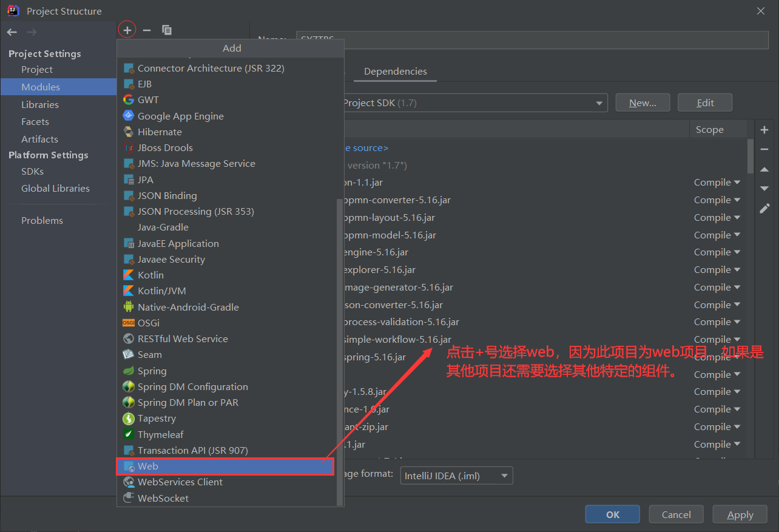This screenshot has width=779, height=532.
Task: Click the WebServices Client icon
Action: coord(129,482)
